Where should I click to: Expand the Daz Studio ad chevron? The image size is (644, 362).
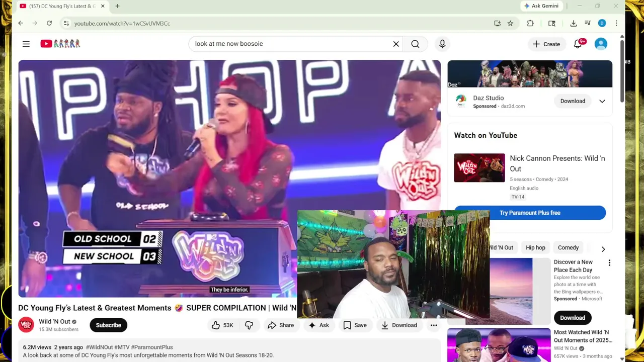pos(602,101)
